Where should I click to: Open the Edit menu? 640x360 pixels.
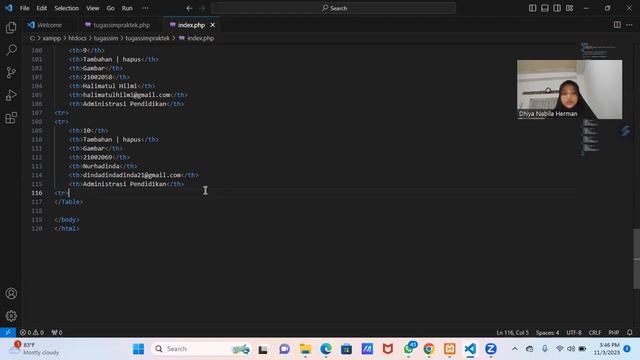point(42,8)
